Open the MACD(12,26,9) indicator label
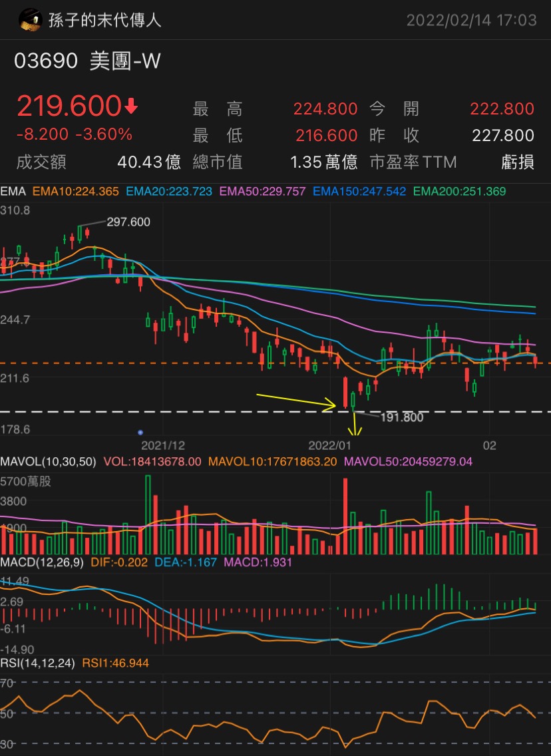 pyautogui.click(x=42, y=562)
